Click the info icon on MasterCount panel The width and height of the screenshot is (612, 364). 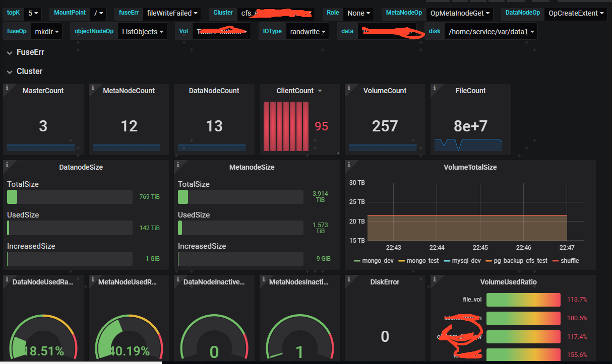7,88
